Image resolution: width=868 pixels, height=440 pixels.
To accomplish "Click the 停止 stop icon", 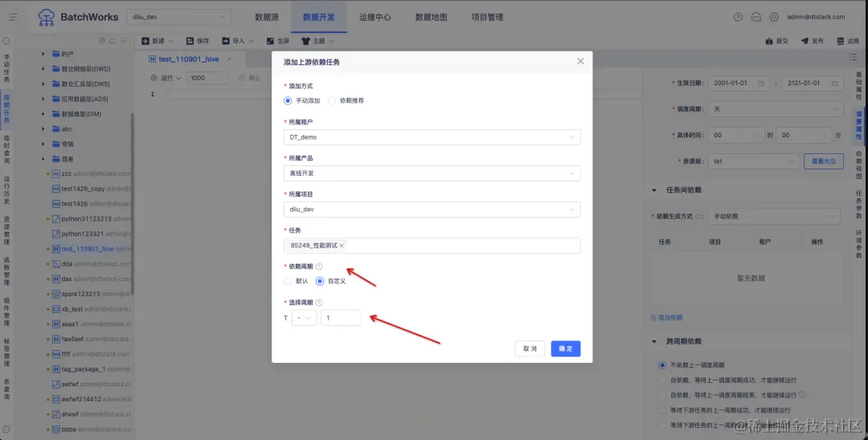I will pos(241,78).
